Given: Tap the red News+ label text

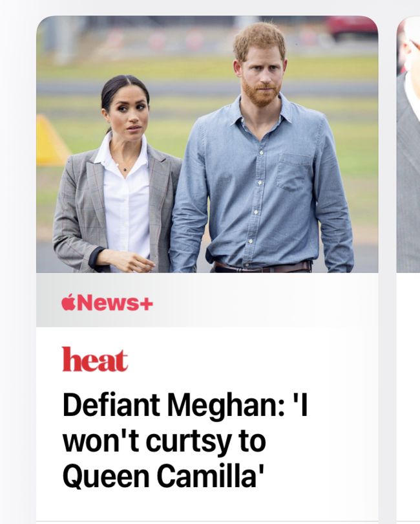Looking at the screenshot, I should [107, 303].
